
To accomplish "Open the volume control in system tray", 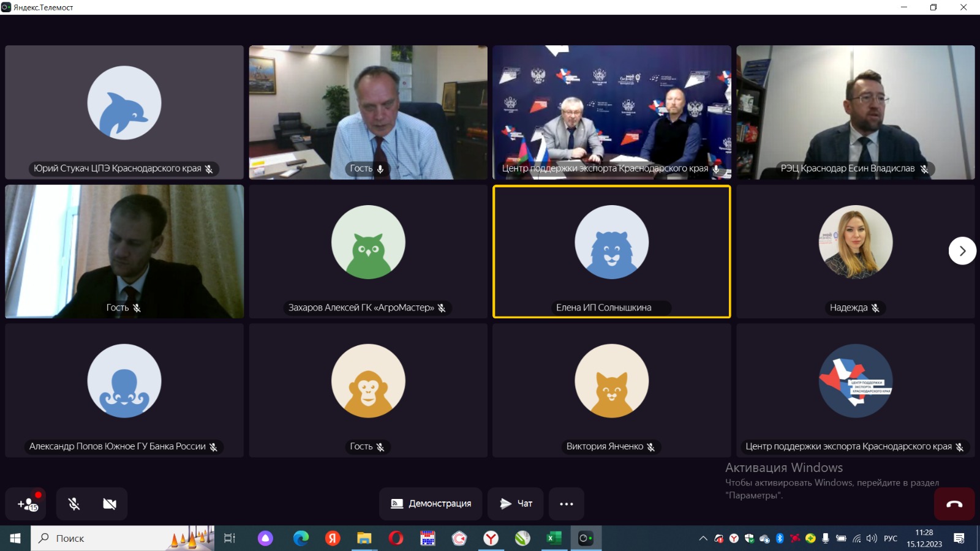I will click(872, 538).
